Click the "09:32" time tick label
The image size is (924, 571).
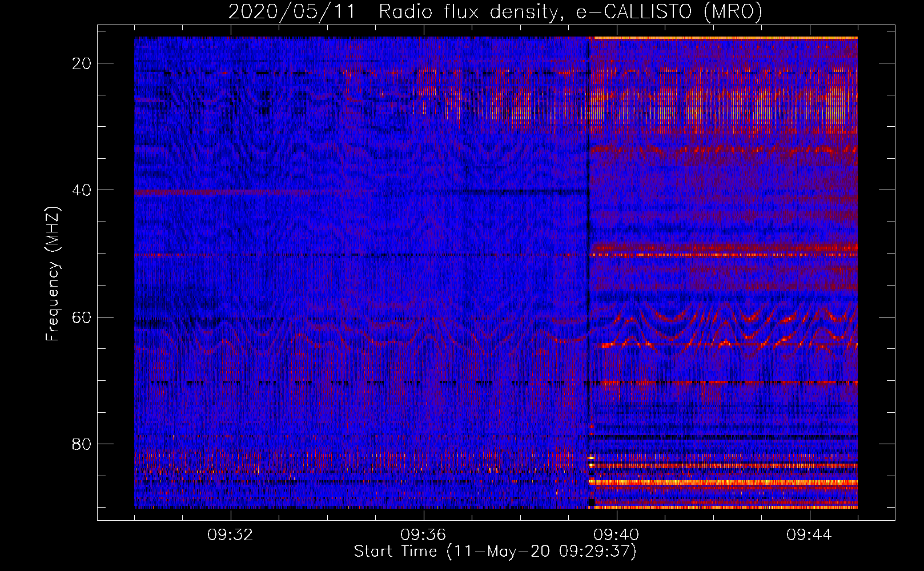pos(230,535)
